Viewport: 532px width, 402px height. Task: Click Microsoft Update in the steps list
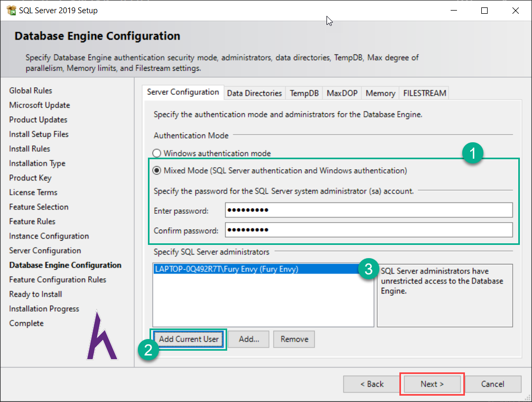(x=39, y=105)
